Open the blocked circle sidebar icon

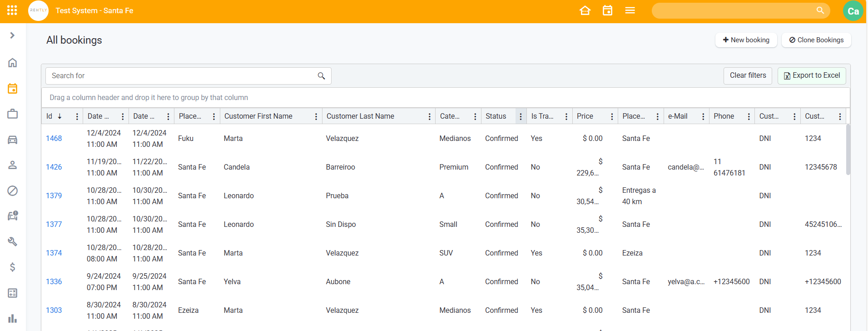pos(13,191)
